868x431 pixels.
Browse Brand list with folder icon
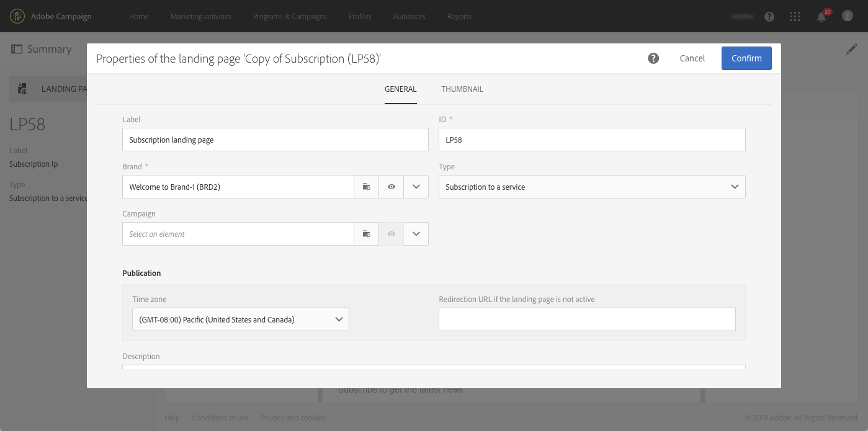tap(366, 187)
